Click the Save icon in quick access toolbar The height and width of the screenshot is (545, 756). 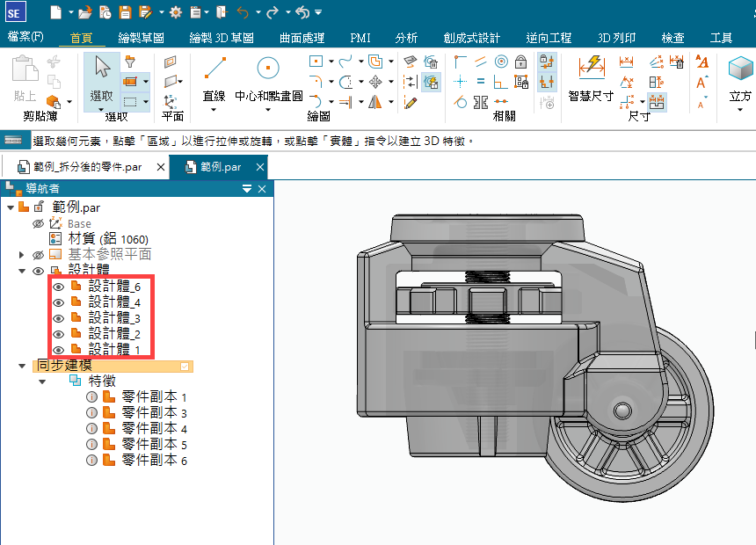[125, 12]
